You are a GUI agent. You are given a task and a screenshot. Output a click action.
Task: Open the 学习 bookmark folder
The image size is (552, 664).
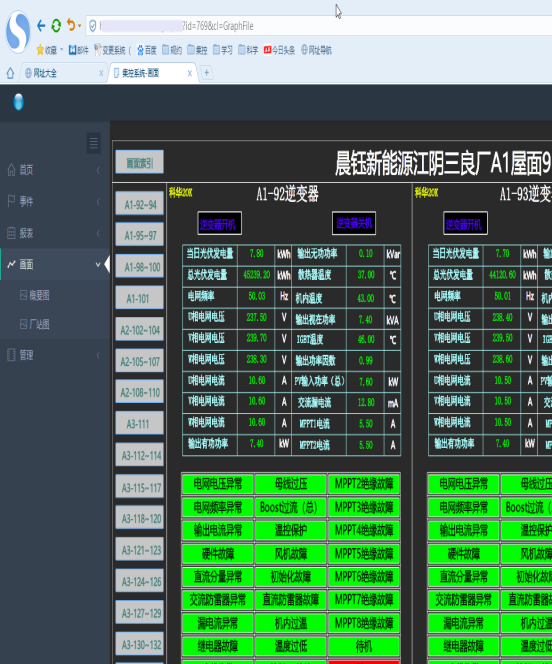[x=223, y=50]
